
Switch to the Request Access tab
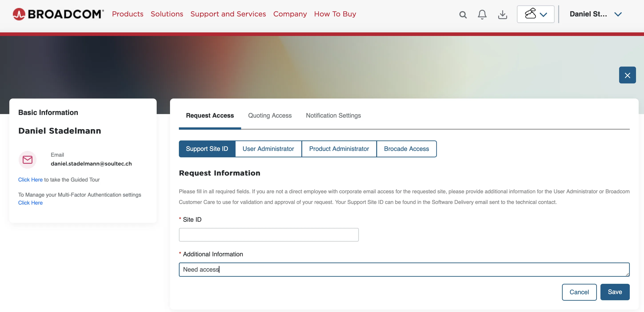[x=210, y=116]
